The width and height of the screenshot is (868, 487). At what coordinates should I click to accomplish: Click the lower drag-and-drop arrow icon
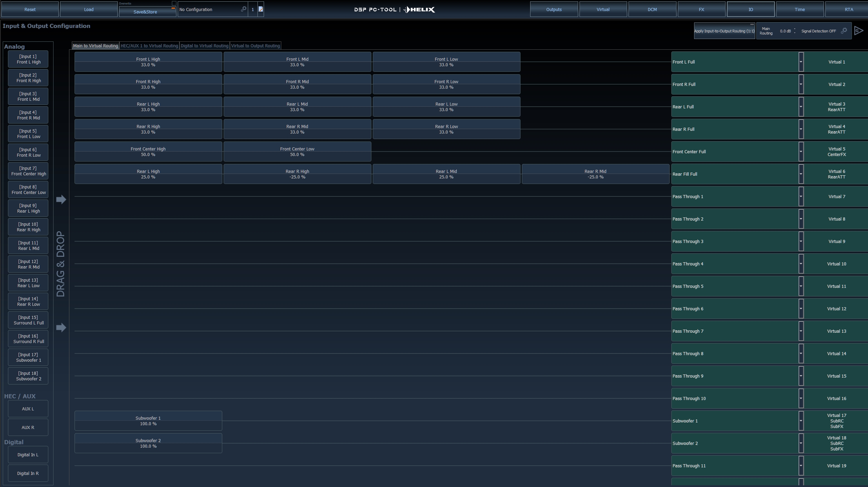coord(61,327)
